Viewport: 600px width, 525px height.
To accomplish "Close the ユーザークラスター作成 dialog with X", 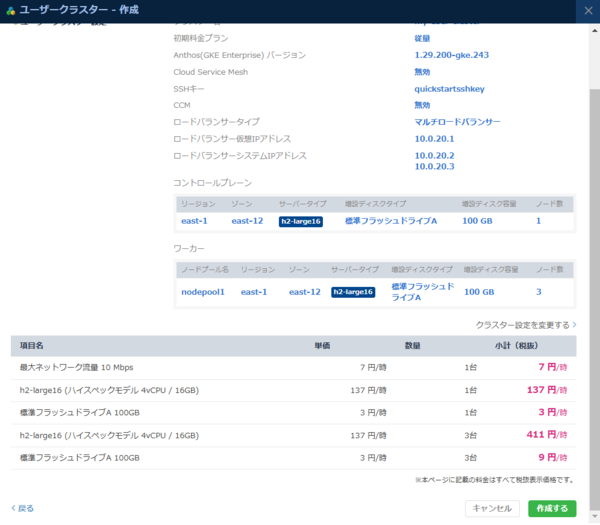I will (586, 10).
